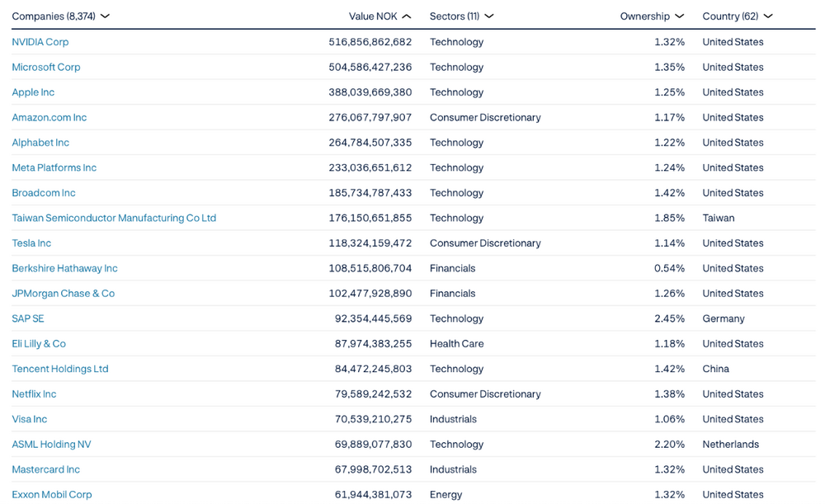
Task: Open the Microsoft Corp company link
Action: 45,67
